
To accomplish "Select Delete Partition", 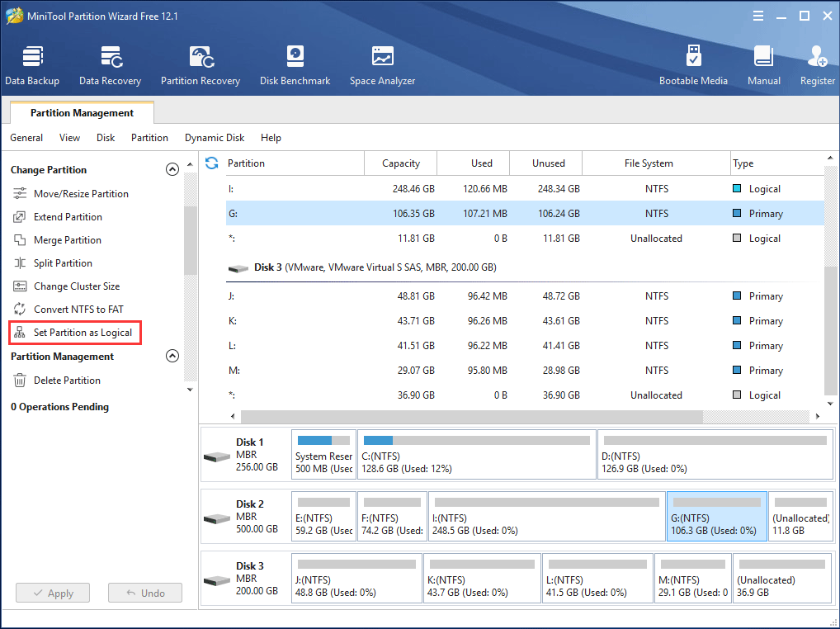I will coord(56,380).
